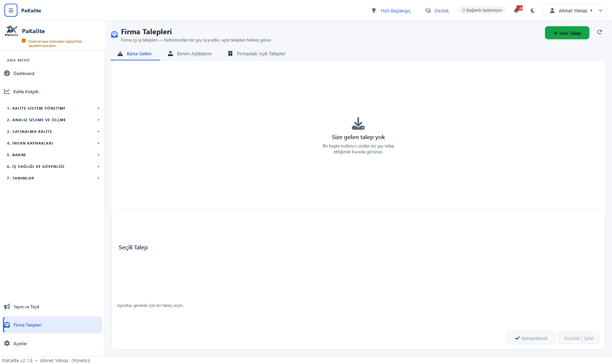This screenshot has height=364, width=612.
Task: Click the Bana Gelen inbox icon
Action: click(120, 54)
